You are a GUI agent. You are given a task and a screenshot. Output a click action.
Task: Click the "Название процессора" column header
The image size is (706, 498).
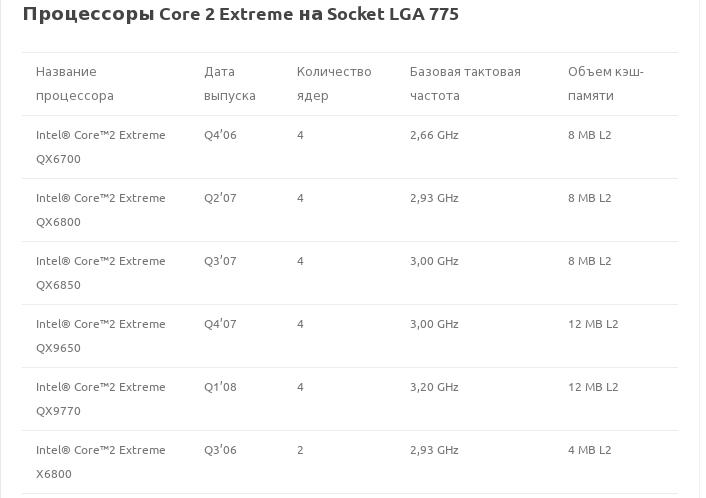coord(75,84)
